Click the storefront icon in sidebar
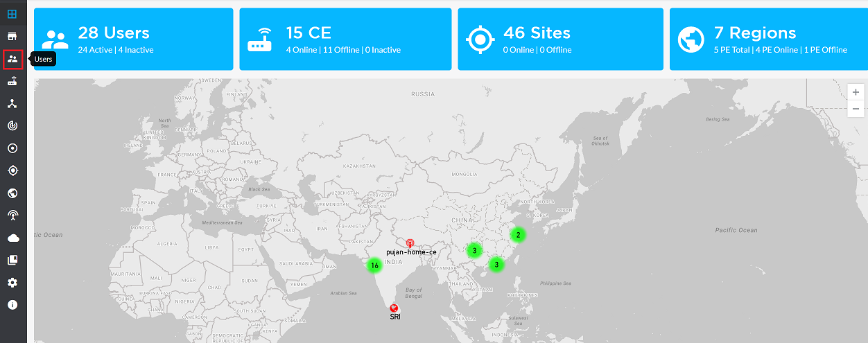 (12, 36)
